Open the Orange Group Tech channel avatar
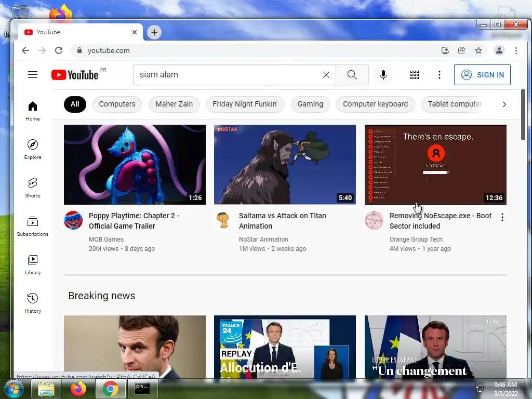The width and height of the screenshot is (532, 399). pos(374,220)
